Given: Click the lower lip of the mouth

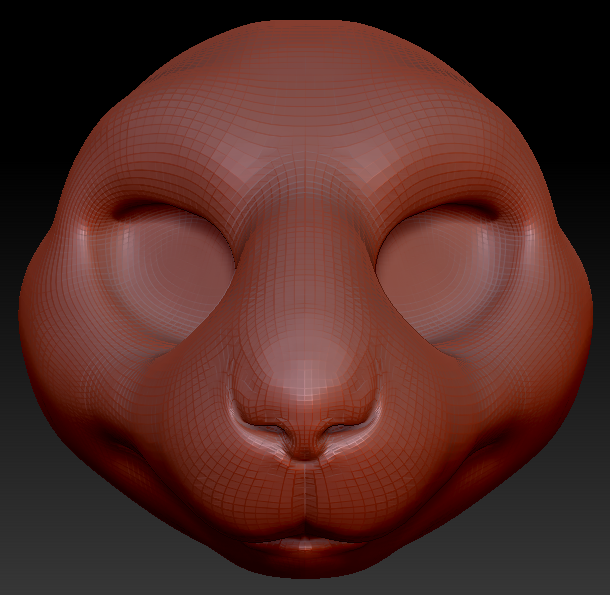Looking at the screenshot, I should (305, 546).
